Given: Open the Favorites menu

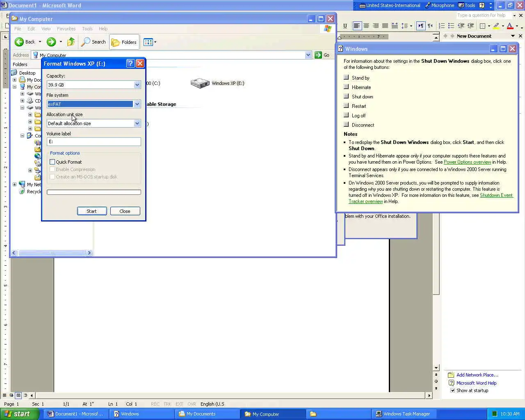Looking at the screenshot, I should click(66, 29).
